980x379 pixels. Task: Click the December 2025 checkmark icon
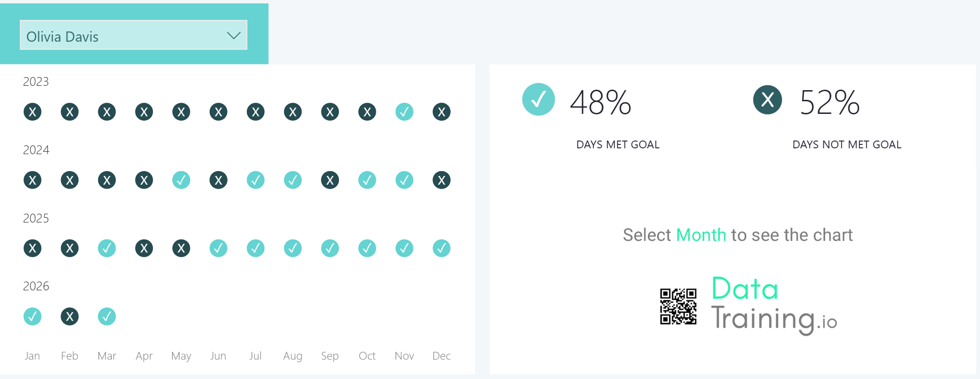point(442,249)
